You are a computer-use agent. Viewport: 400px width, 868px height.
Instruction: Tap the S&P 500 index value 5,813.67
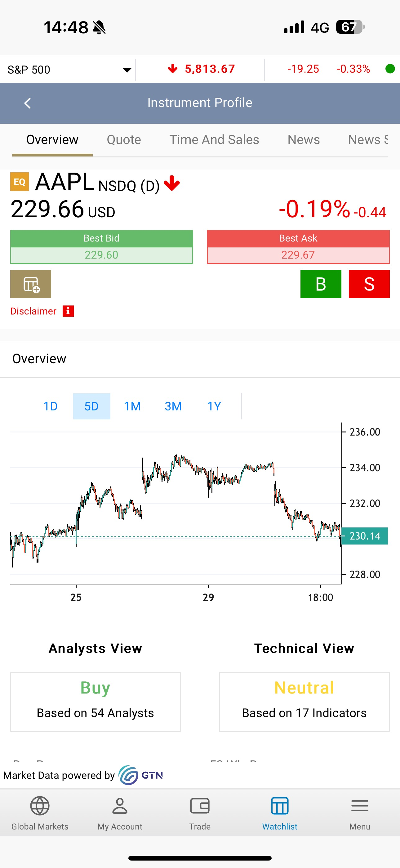coord(210,69)
